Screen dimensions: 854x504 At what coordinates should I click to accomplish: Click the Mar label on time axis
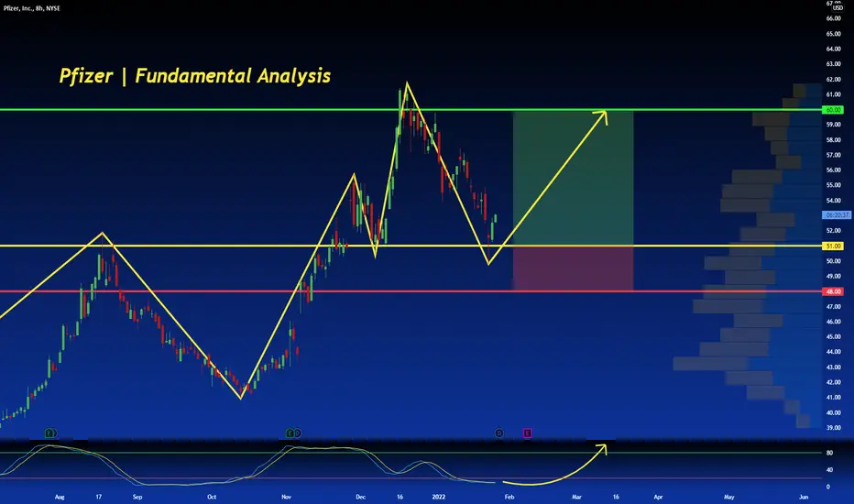pyautogui.click(x=576, y=497)
